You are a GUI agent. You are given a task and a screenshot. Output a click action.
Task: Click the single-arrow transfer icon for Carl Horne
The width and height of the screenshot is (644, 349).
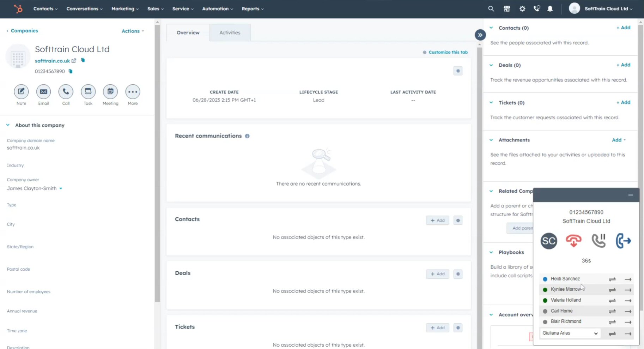tap(628, 311)
